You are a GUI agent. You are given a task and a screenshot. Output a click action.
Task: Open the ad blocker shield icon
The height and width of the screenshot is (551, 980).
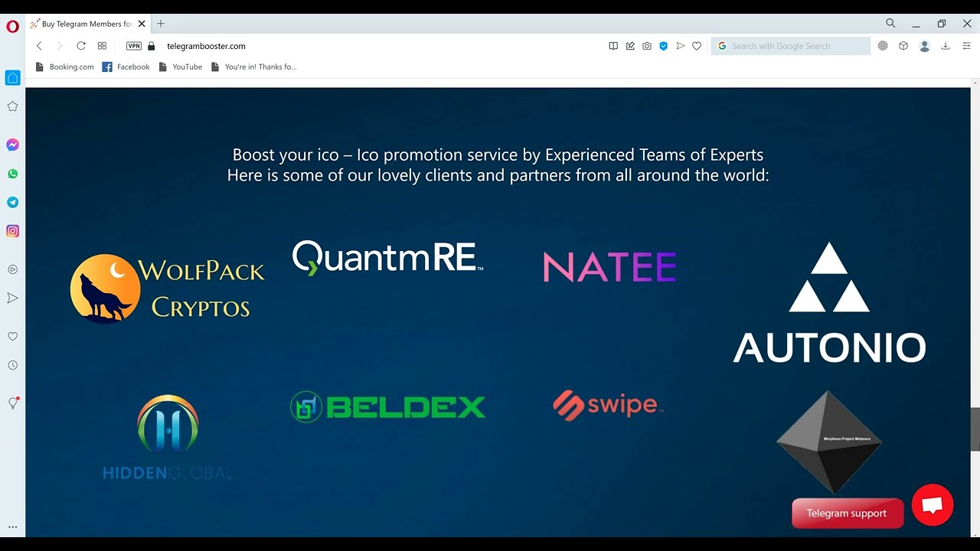pyautogui.click(x=664, y=46)
